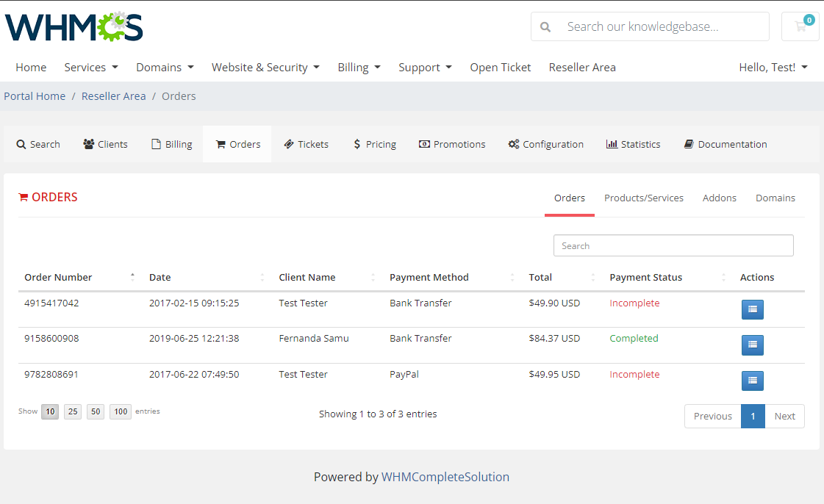View details for order 9158600908

click(x=753, y=345)
